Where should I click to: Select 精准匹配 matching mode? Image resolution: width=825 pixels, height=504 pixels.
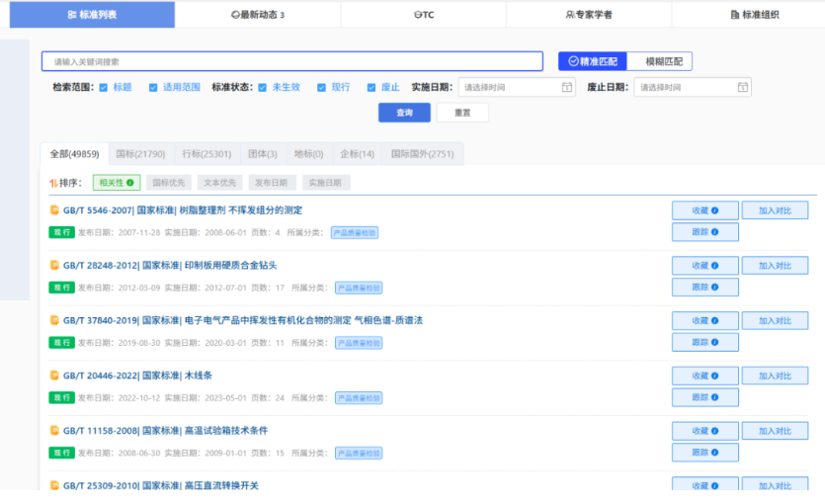[593, 61]
